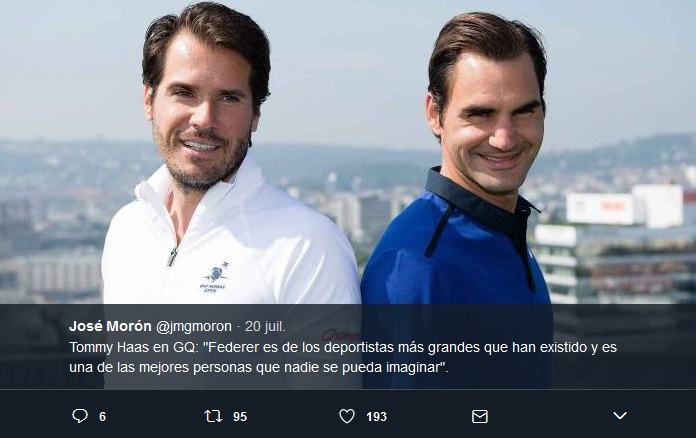Click the word Federer in the tweet
The image size is (696, 438).
coord(233,347)
